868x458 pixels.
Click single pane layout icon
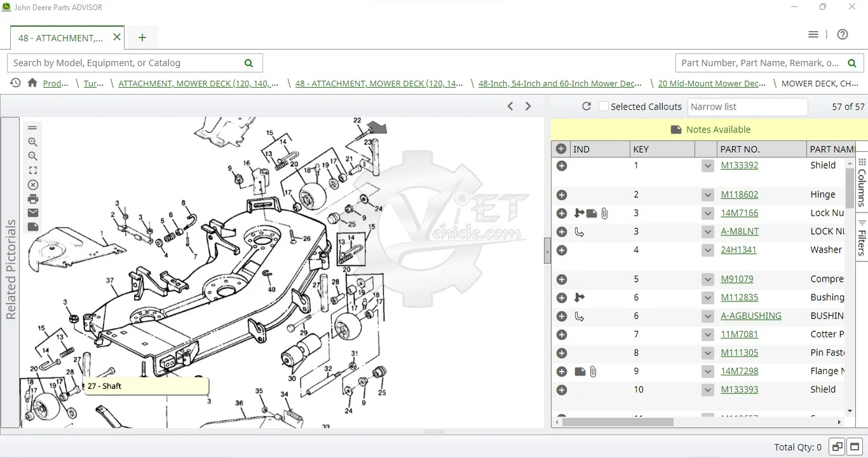[855, 447]
